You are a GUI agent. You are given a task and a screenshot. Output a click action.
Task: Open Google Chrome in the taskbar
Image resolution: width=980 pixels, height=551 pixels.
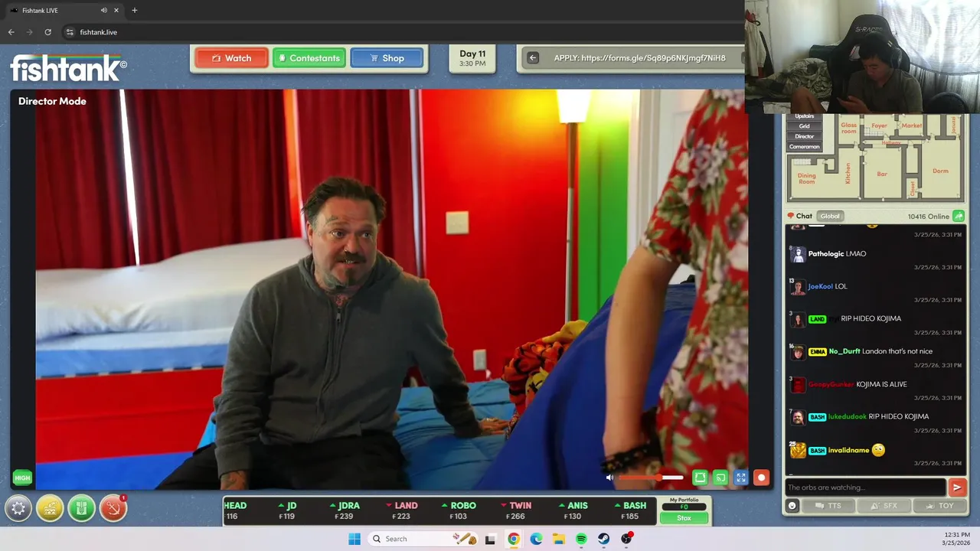point(514,539)
